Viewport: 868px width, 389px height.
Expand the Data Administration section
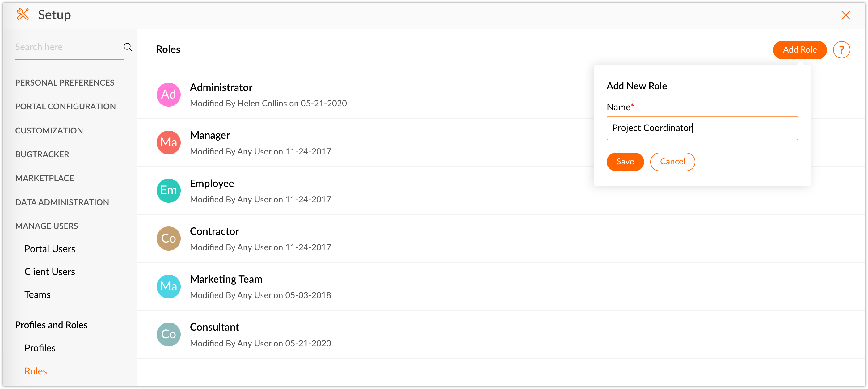pos(62,202)
